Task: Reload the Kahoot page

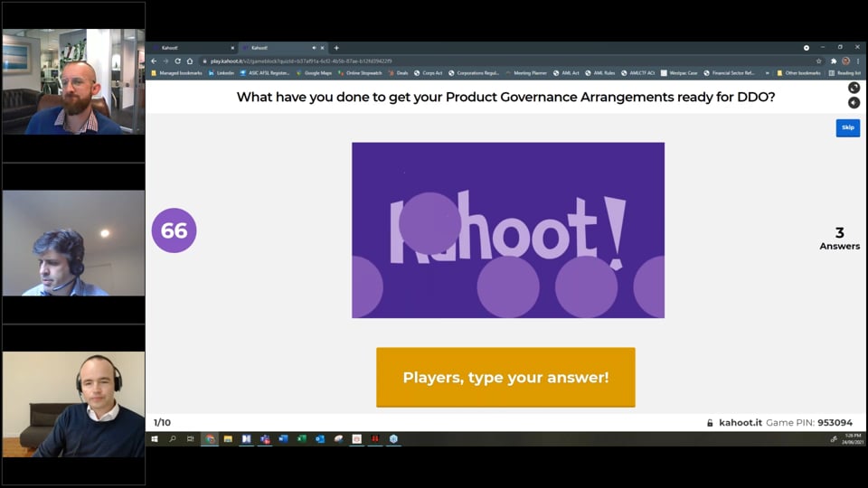Action: click(177, 61)
